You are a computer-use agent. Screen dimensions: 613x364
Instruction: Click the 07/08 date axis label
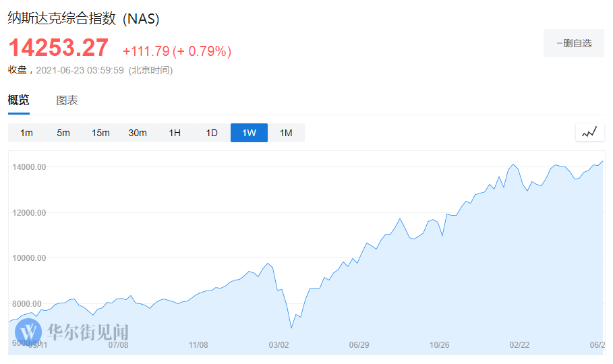pos(119,345)
